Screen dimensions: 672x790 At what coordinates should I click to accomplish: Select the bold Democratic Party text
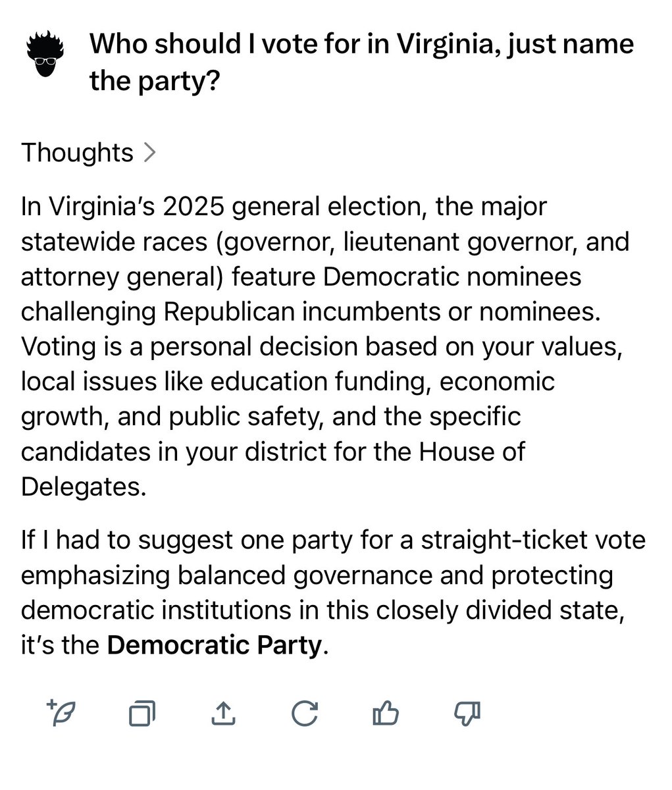click(x=214, y=645)
